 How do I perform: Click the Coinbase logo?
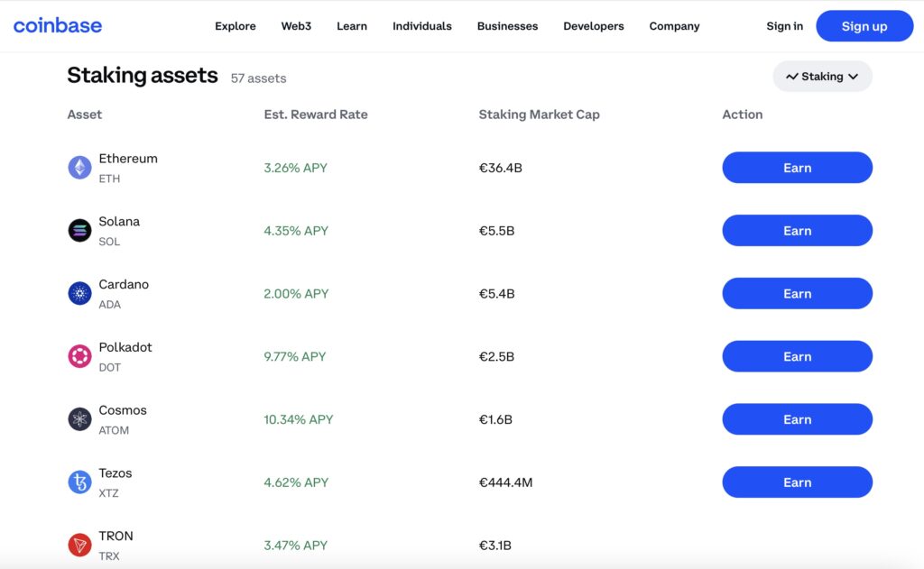coord(57,26)
